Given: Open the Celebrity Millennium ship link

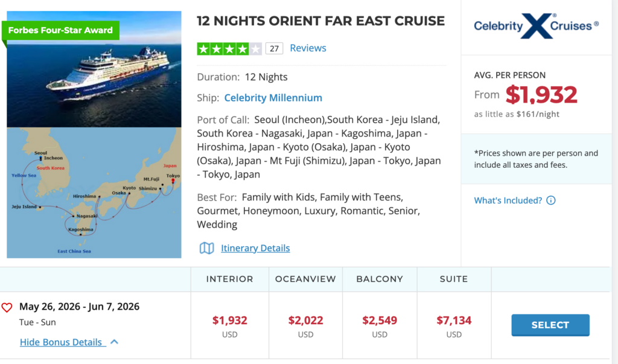Looking at the screenshot, I should click(273, 98).
